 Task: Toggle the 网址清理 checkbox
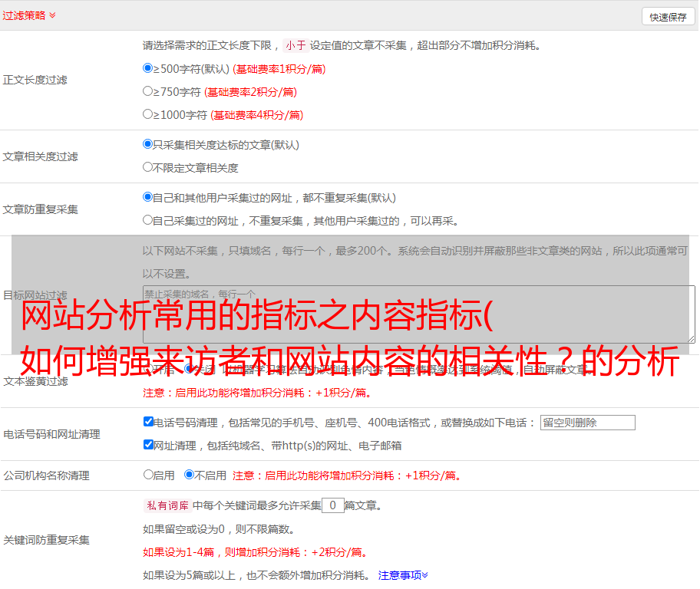click(148, 444)
